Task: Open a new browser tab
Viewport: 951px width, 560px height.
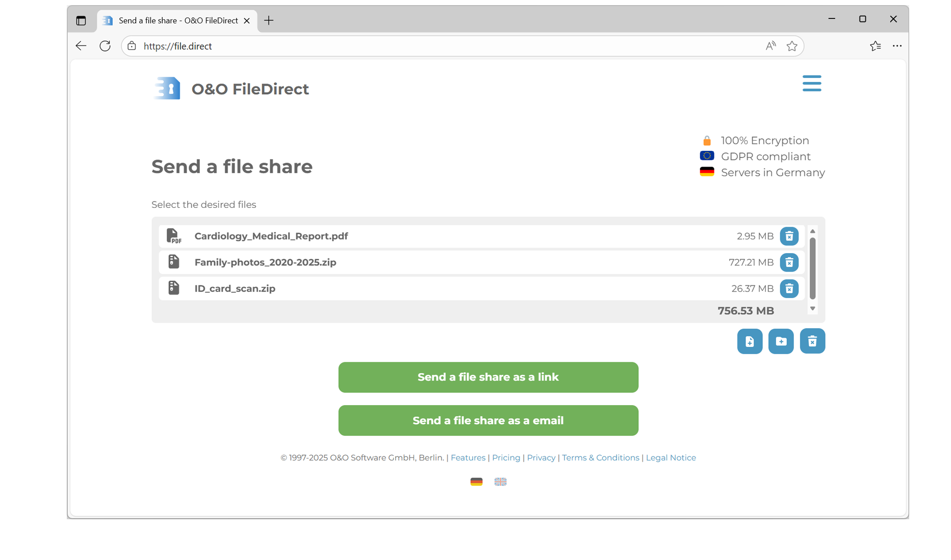Action: pos(269,20)
